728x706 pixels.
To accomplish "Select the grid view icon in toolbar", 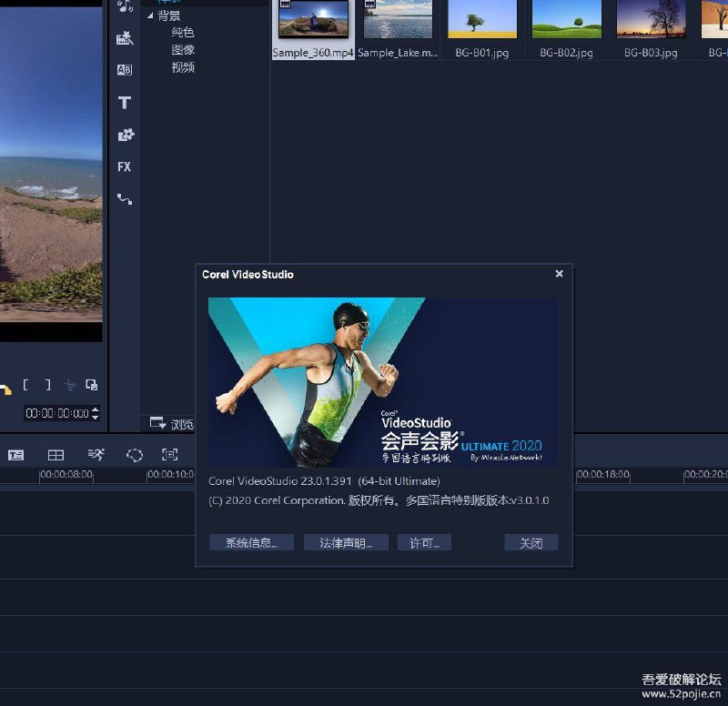I will 55,455.
